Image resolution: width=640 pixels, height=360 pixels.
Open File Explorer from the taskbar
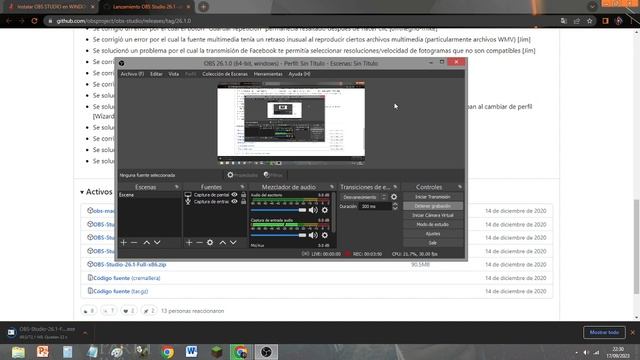click(18, 352)
